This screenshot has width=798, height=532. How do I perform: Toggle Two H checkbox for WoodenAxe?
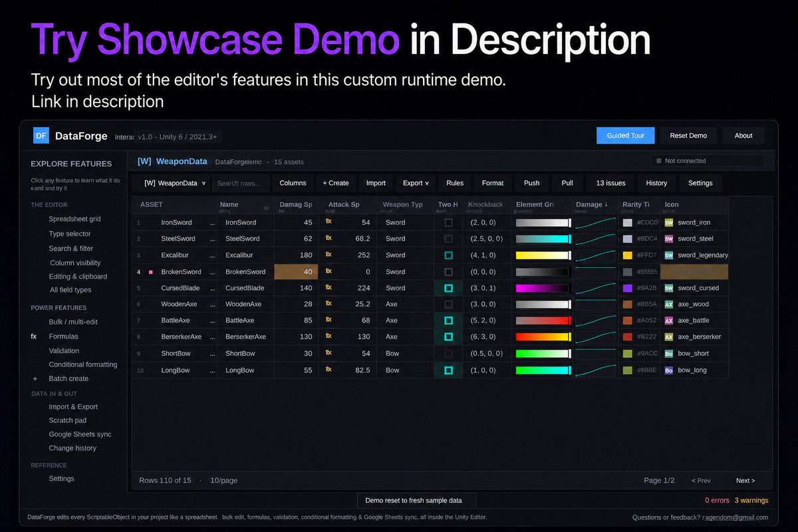448,305
